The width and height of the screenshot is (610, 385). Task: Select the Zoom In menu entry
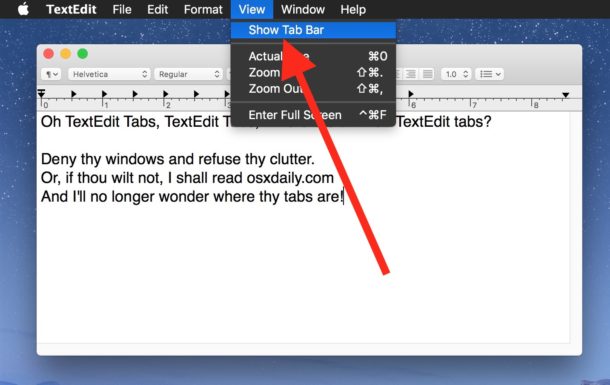(313, 73)
